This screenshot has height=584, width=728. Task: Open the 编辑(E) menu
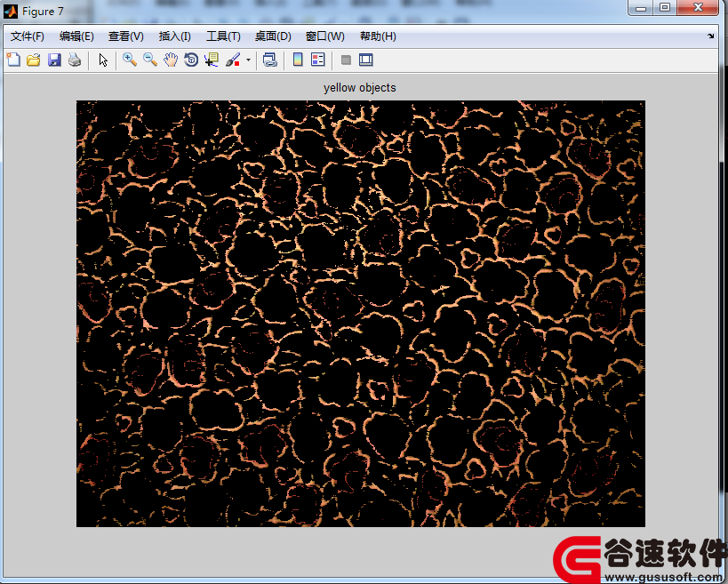(x=76, y=36)
